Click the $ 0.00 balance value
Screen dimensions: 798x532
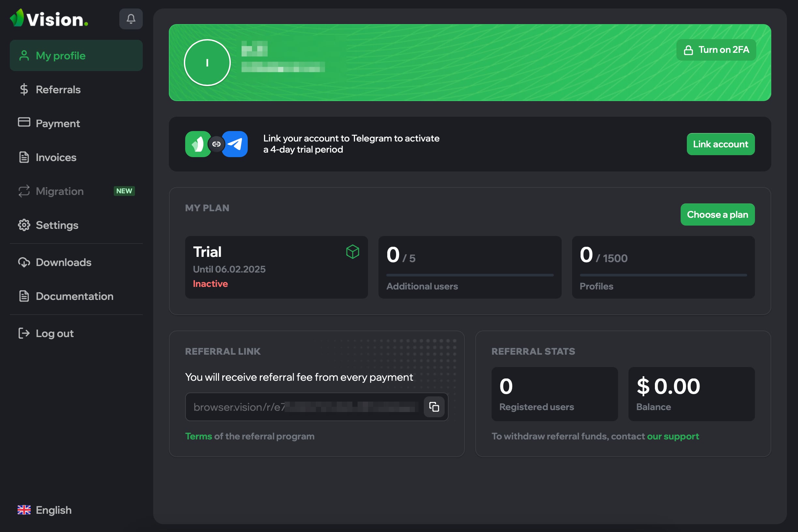tap(668, 386)
